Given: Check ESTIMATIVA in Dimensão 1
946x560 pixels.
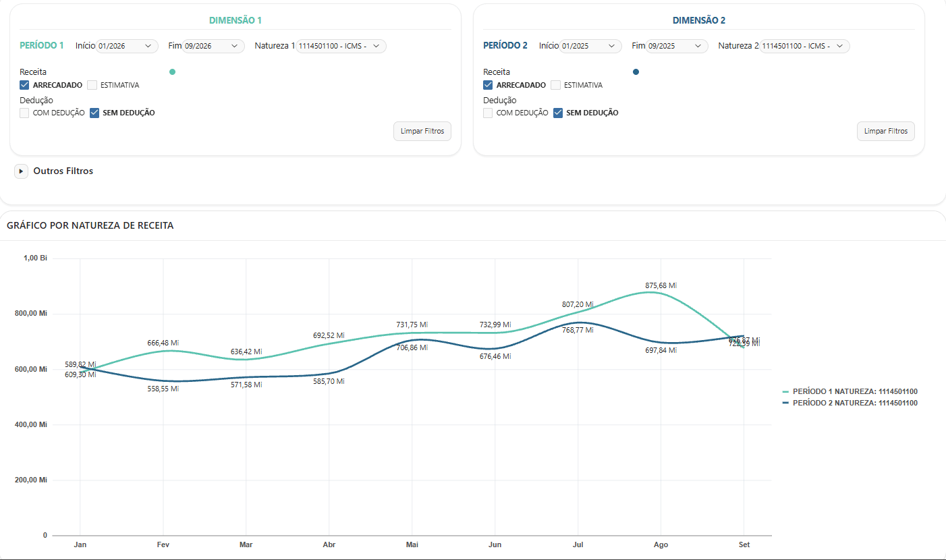Looking at the screenshot, I should [x=92, y=85].
